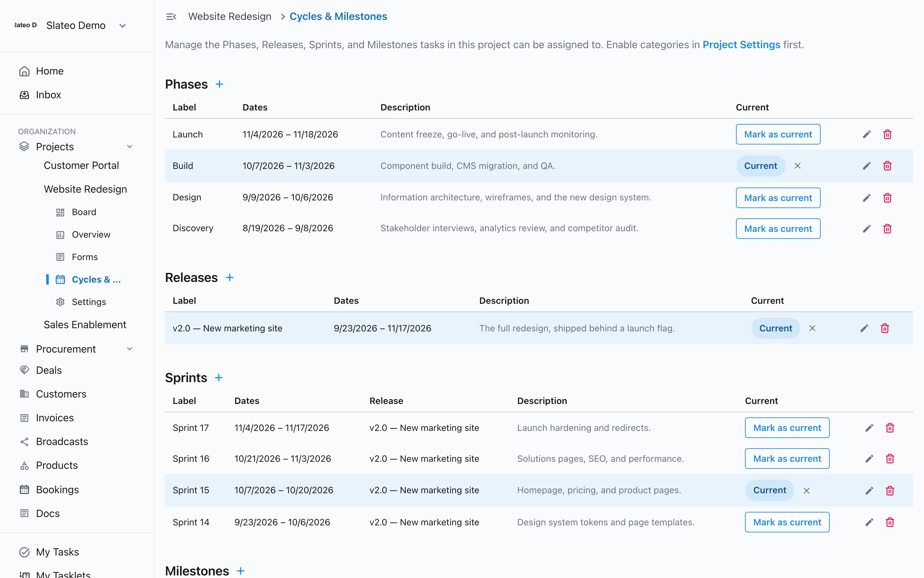Screen dimensions: 924x578
Task: Open the Customer Portal project
Action: (81, 165)
